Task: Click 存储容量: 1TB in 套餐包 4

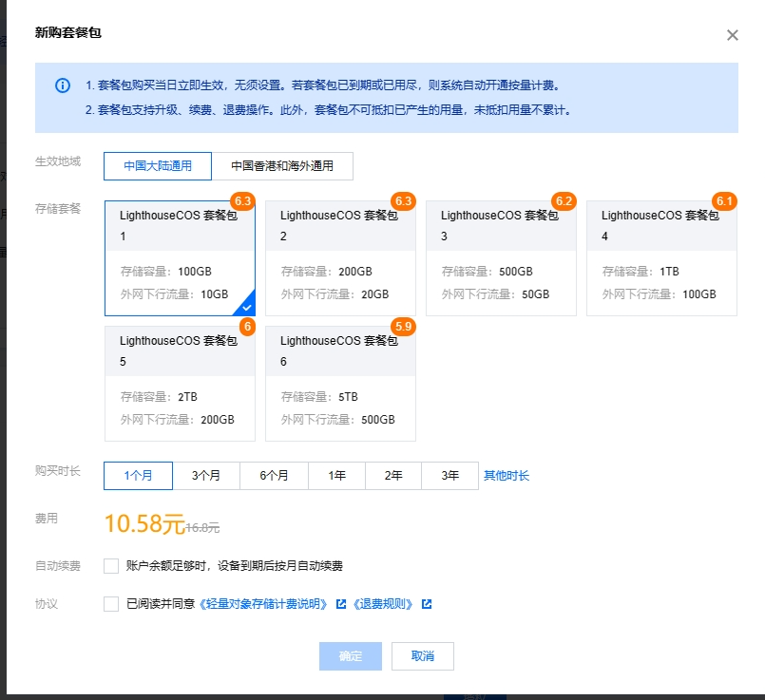Action: [x=641, y=272]
